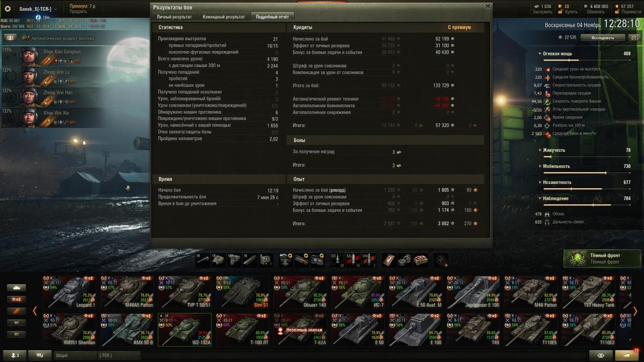Toggle the x2 bonus carousel filter
The width and height of the screenshot is (644, 362).
16,299
